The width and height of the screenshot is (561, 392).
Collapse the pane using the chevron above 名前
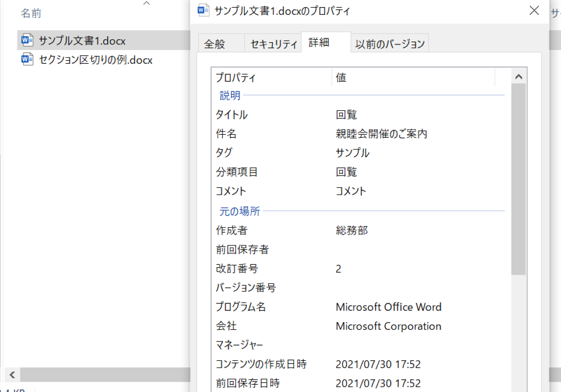tap(147, 3)
